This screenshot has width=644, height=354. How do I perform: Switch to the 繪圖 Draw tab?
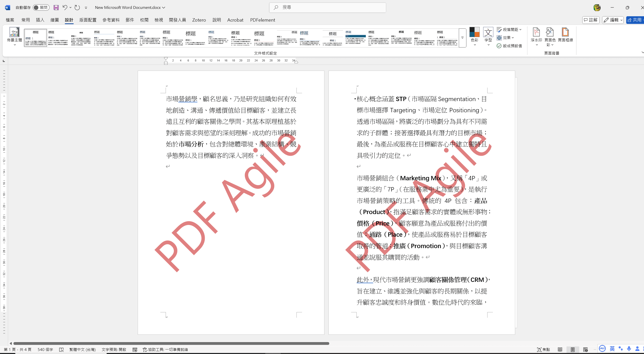click(54, 20)
